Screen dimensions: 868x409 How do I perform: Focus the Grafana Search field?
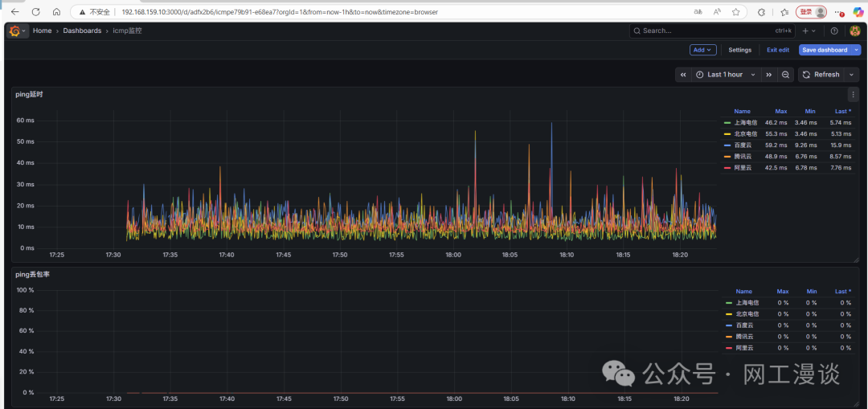pyautogui.click(x=713, y=31)
